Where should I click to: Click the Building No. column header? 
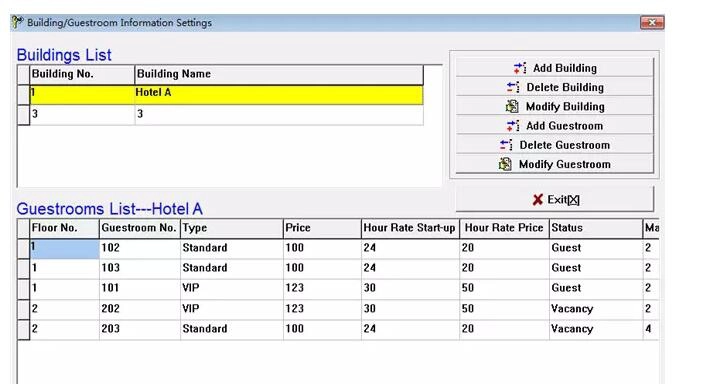(82, 74)
